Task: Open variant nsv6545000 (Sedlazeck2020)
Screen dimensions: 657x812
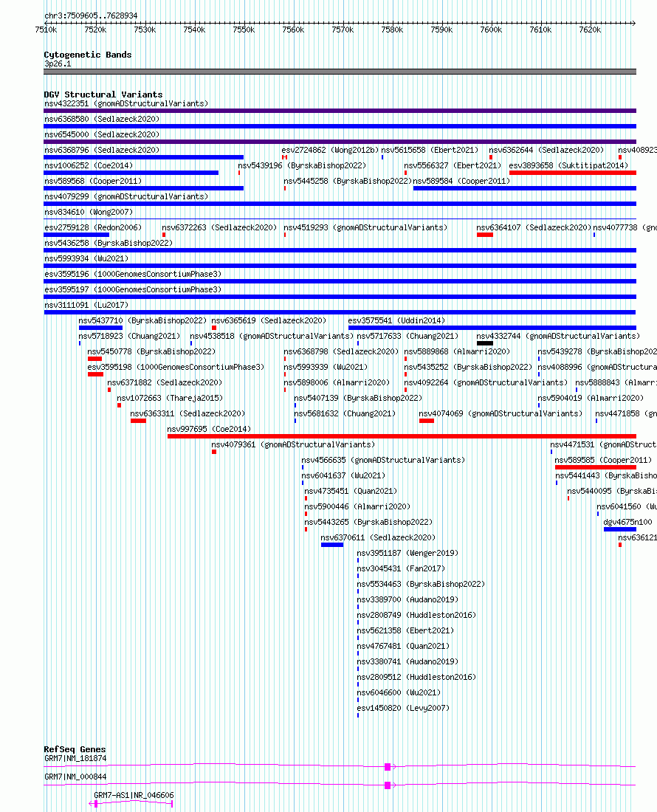Action: click(102, 134)
